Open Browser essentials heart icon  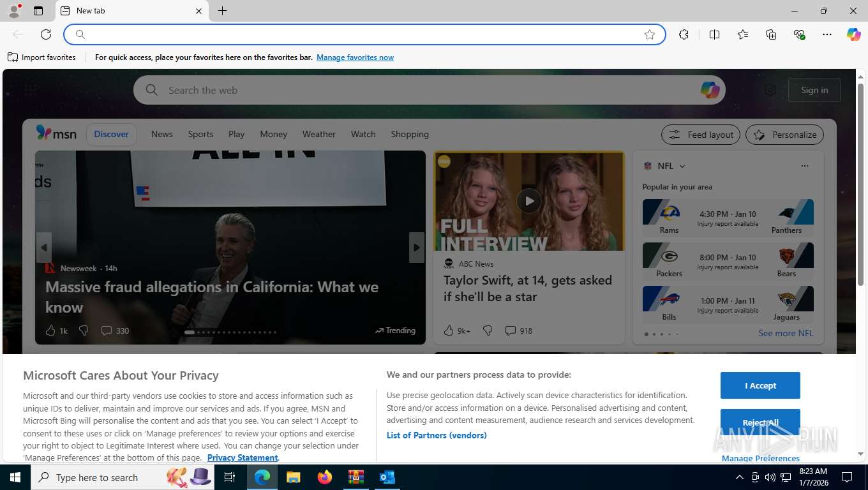click(x=799, y=34)
